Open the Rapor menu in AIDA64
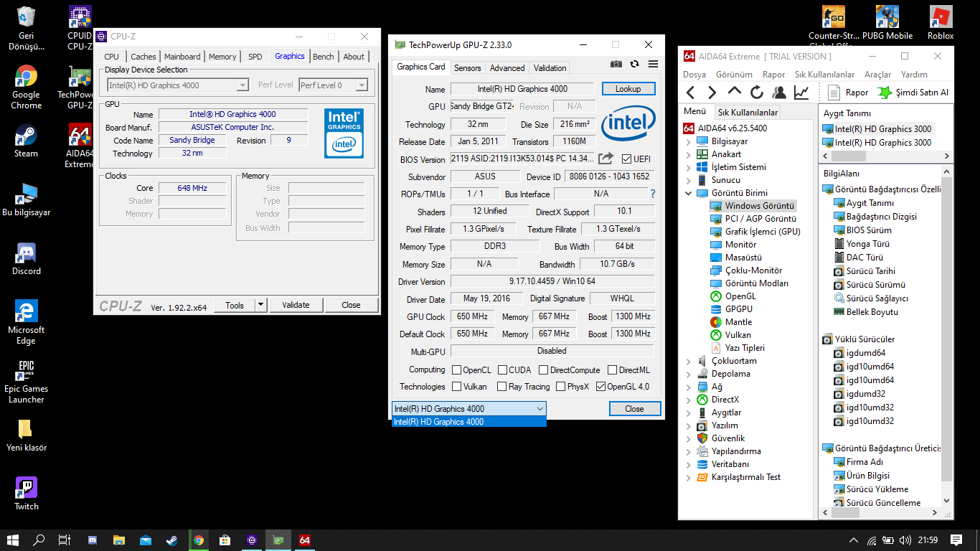This screenshot has height=551, width=980. click(x=773, y=75)
